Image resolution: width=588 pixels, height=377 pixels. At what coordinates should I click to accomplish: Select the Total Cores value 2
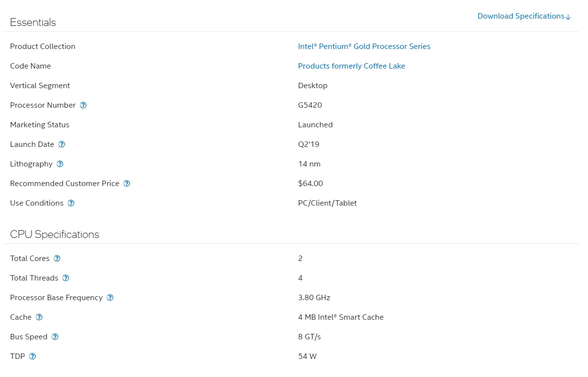[x=300, y=259]
